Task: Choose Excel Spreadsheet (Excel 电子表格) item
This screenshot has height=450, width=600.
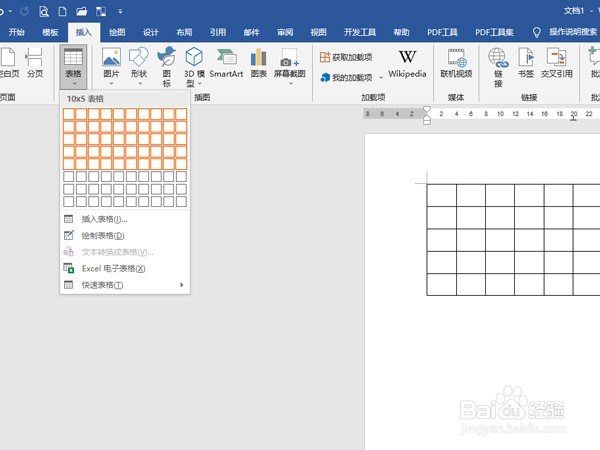Action: (x=125, y=269)
